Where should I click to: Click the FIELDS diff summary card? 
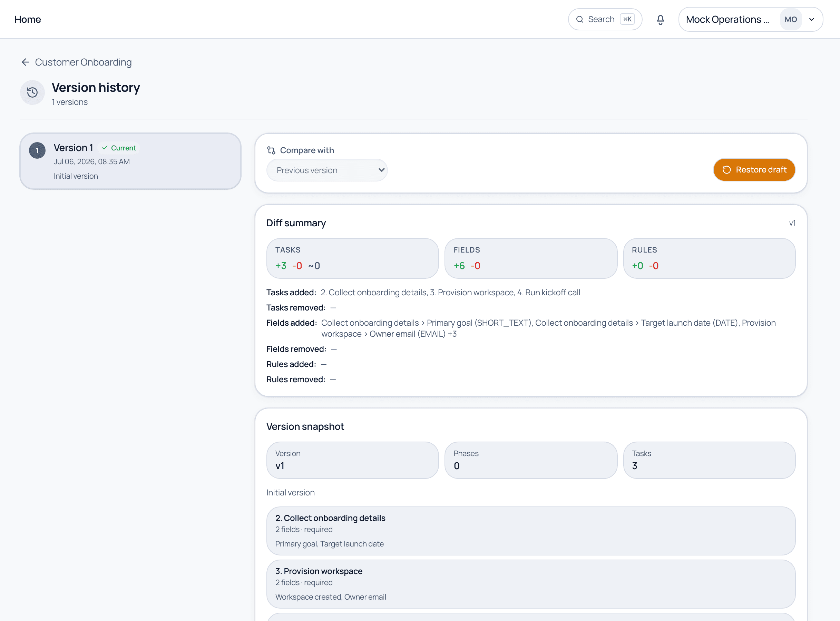click(530, 258)
